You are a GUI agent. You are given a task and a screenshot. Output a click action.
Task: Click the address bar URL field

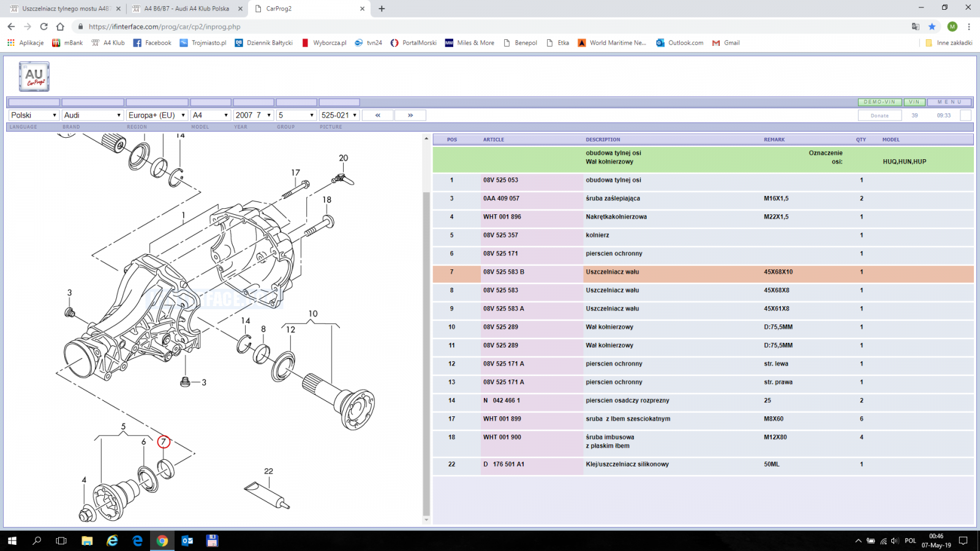490,26
